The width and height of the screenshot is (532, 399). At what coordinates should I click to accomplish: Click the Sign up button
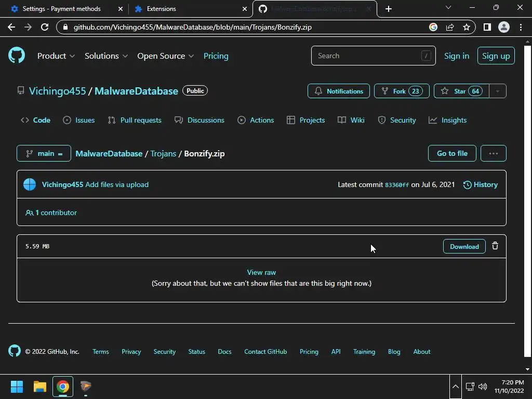[x=496, y=56]
